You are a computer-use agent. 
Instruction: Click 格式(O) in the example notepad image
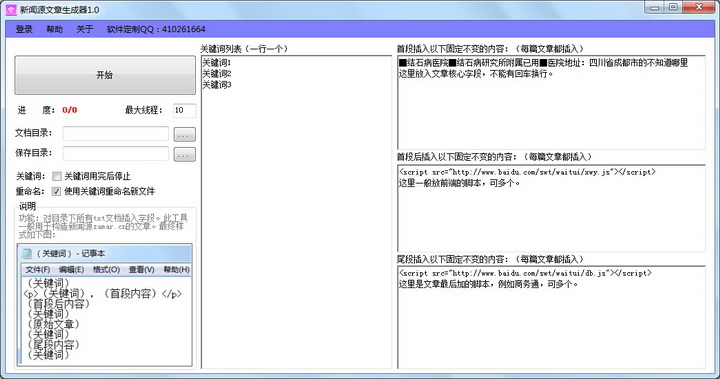tap(106, 270)
